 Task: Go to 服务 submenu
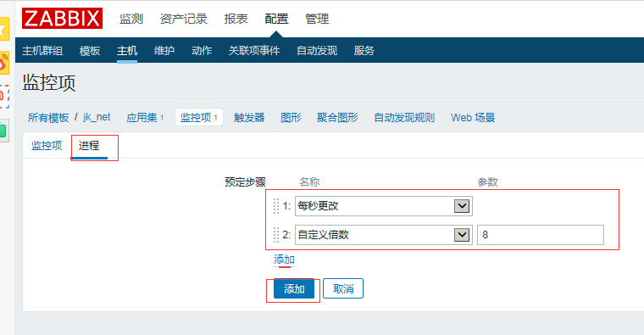pos(364,51)
